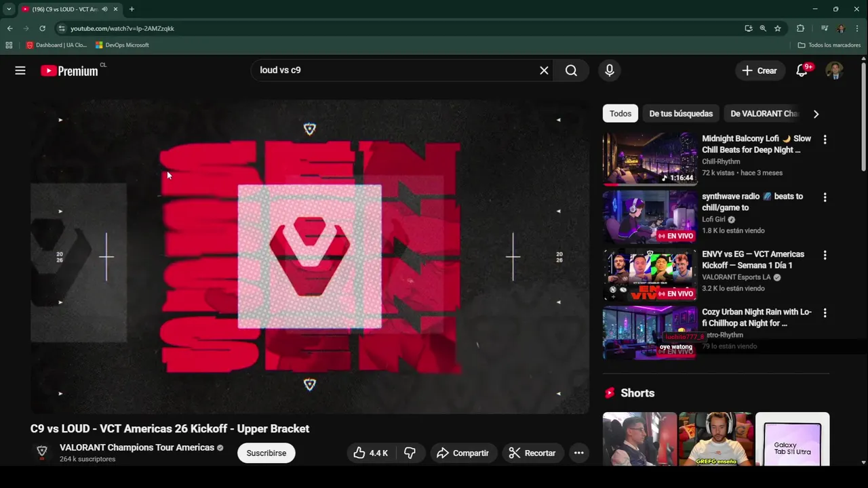The height and width of the screenshot is (488, 868).
Task: Open ENVY vs EG live thumbnail
Action: [x=650, y=274]
